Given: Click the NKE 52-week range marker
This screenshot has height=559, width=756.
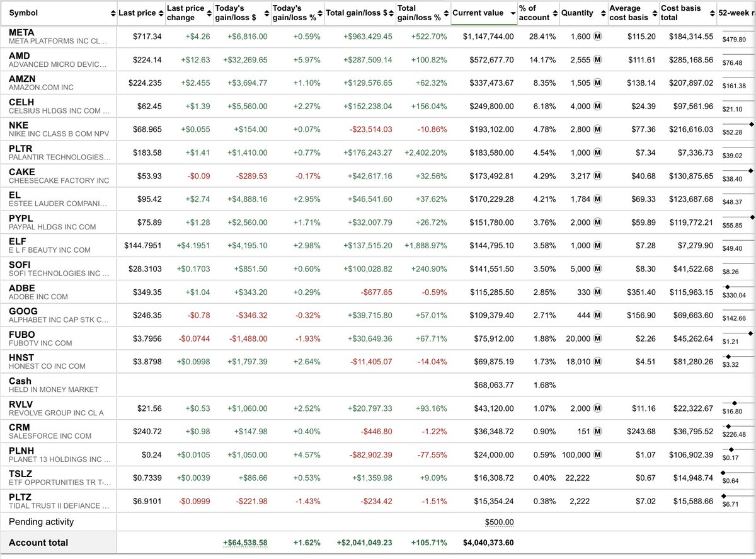Looking at the screenshot, I should (752, 124).
